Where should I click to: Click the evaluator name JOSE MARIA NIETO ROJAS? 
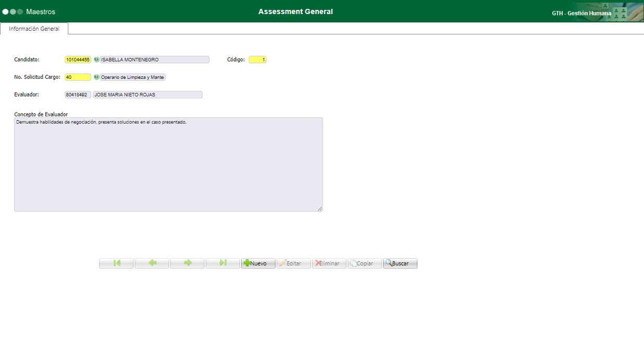click(148, 95)
